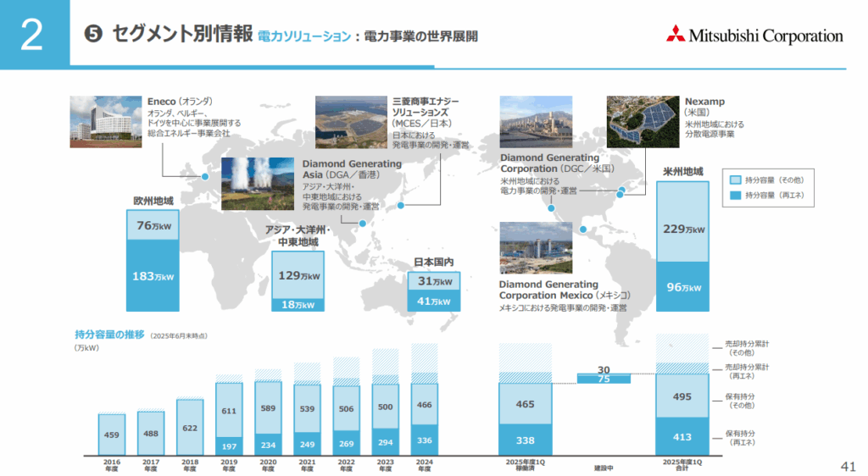This screenshot has height=476, width=868.
Task: Click the 539 segment of 2021 bar
Action: tap(307, 409)
